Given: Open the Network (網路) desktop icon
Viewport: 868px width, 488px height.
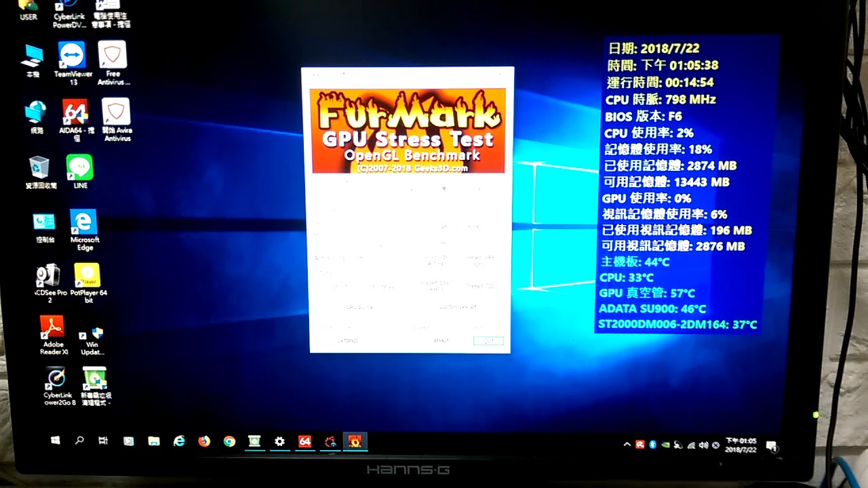Looking at the screenshot, I should [x=36, y=117].
